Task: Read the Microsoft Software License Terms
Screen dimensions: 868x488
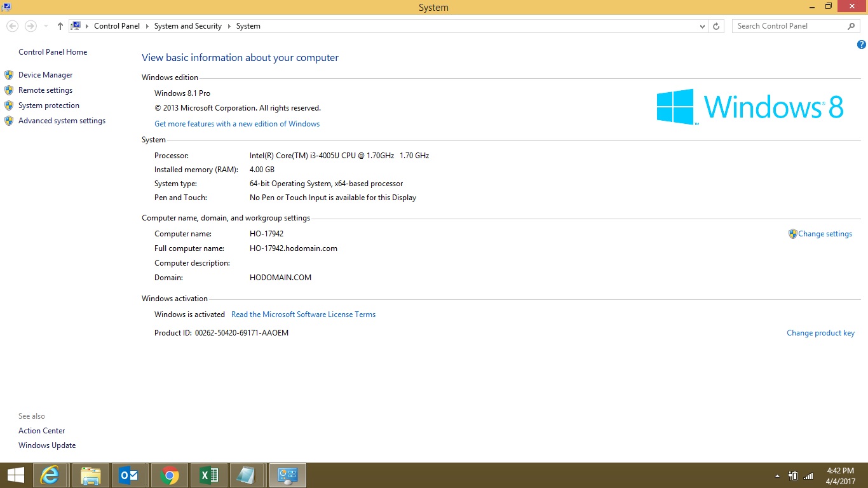Action: 303,315
